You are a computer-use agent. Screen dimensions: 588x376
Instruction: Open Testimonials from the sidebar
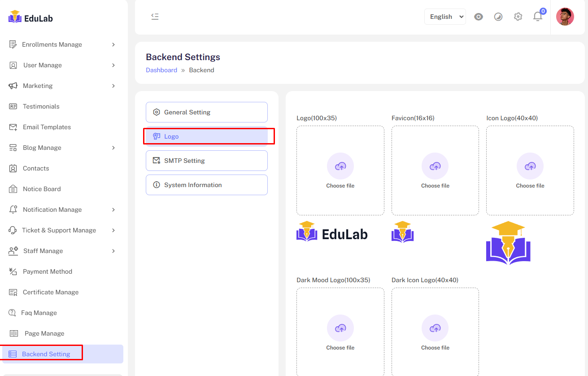click(x=41, y=106)
